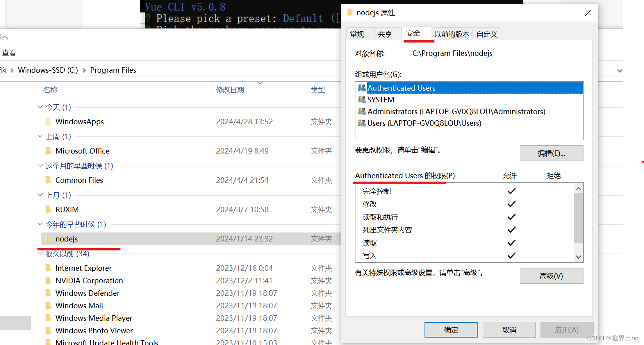The height and width of the screenshot is (345, 644).
Task: Open the 以前的版本 tab
Action: point(452,34)
